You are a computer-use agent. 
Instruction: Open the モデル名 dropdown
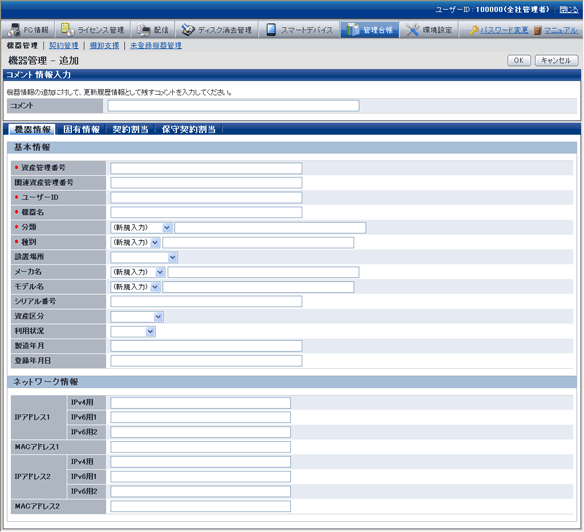coord(135,287)
